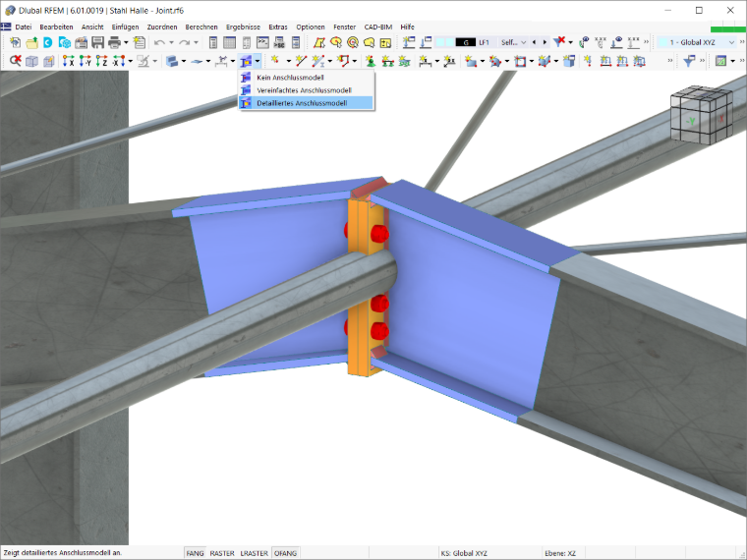Click the undo arrow
Image resolution: width=747 pixels, height=560 pixels.
point(159,42)
